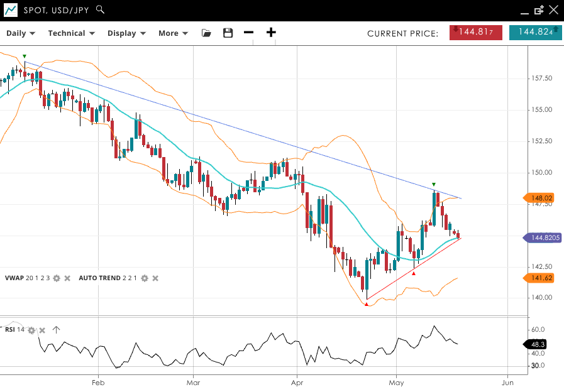This screenshot has height=392, width=564.
Task: Open RSI indicator settings gear
Action: click(31, 330)
